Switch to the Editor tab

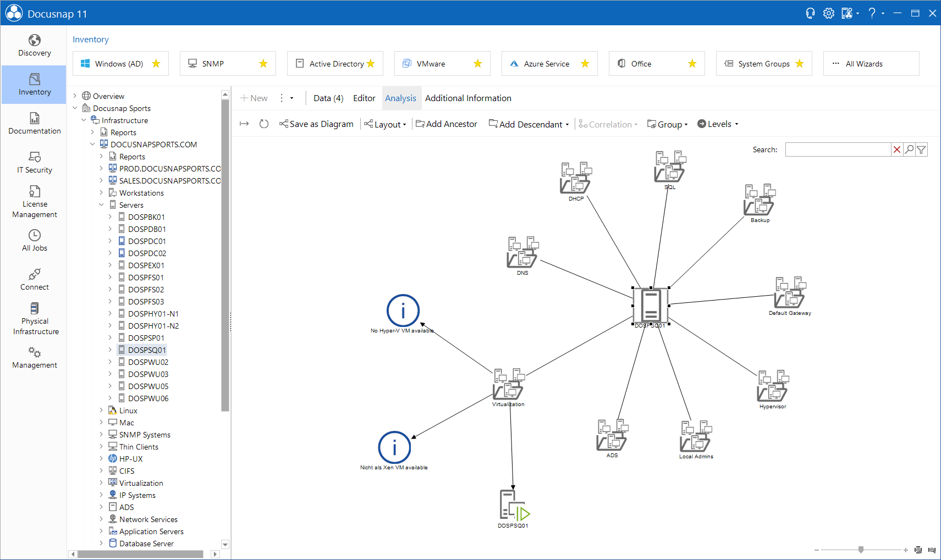coord(364,98)
